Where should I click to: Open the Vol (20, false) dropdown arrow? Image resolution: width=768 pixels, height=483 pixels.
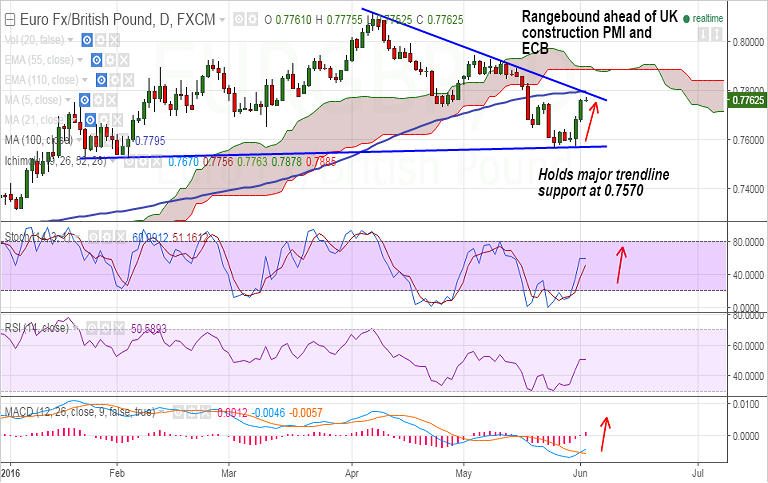(x=71, y=40)
